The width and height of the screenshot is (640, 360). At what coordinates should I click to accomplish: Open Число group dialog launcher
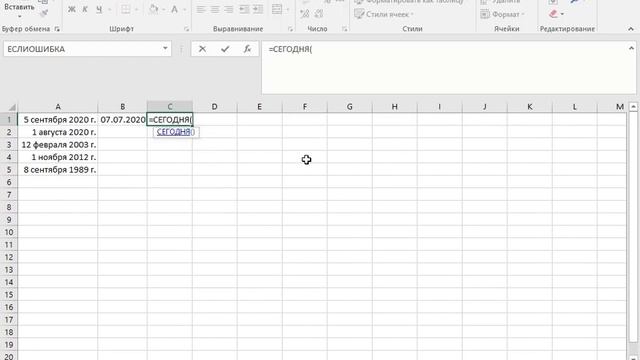click(x=345, y=29)
